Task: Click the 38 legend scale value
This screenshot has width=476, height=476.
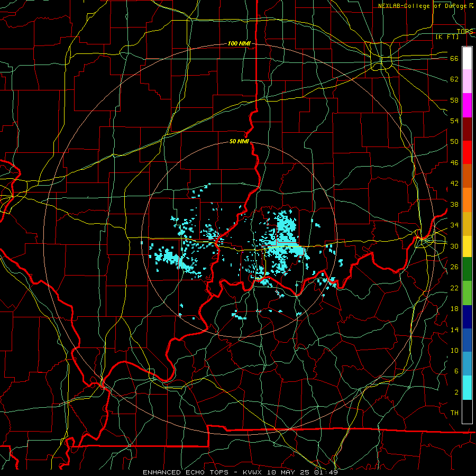Action: coord(454,204)
